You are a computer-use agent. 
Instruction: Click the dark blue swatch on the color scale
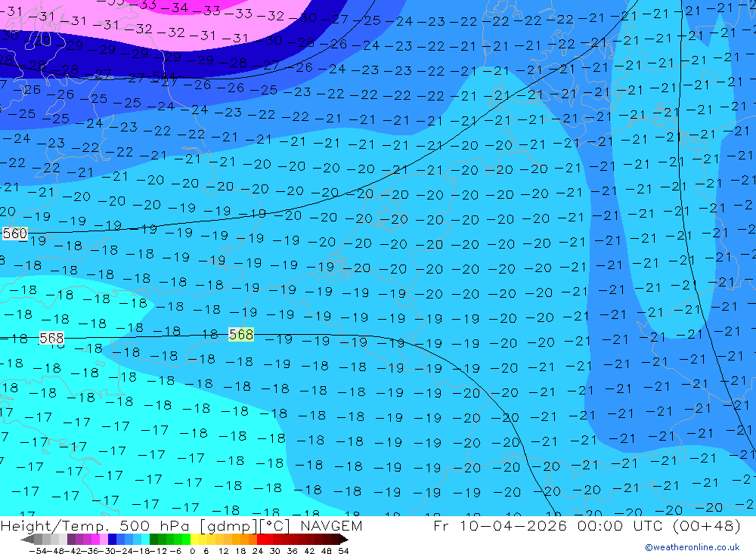coord(112,539)
